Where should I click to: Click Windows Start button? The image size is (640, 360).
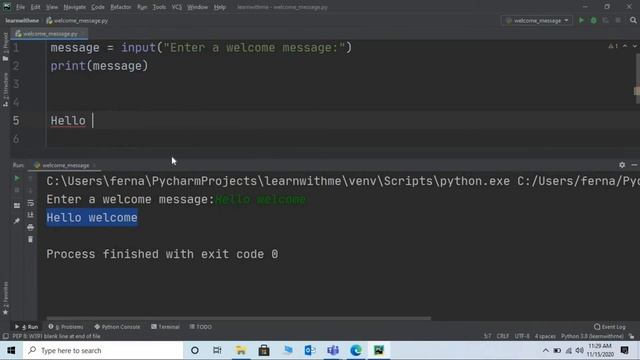(x=11, y=350)
